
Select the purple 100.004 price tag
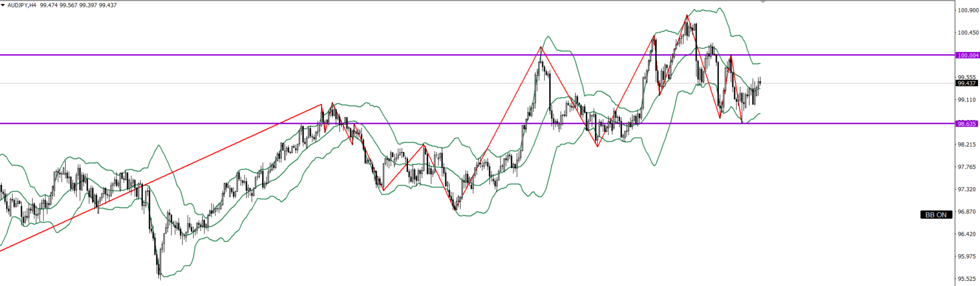(967, 55)
